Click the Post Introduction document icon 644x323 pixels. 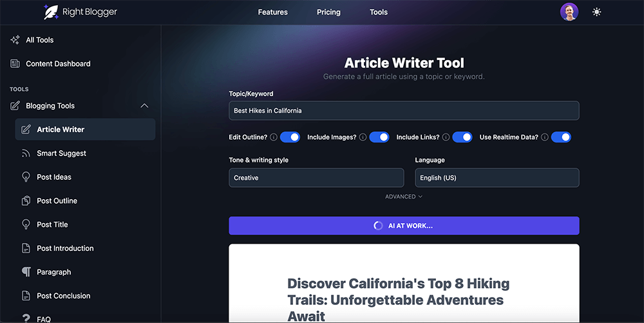click(x=26, y=248)
